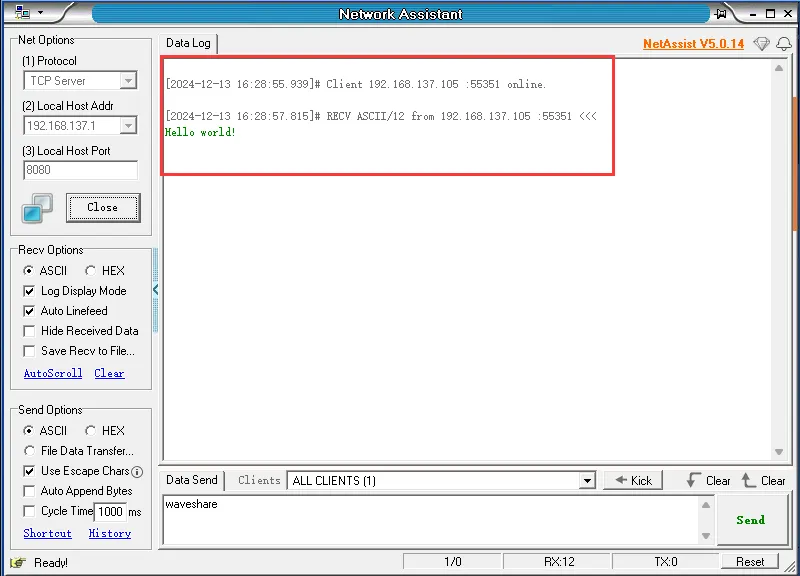Click the info icon beside Use Escape Chars

137,471
